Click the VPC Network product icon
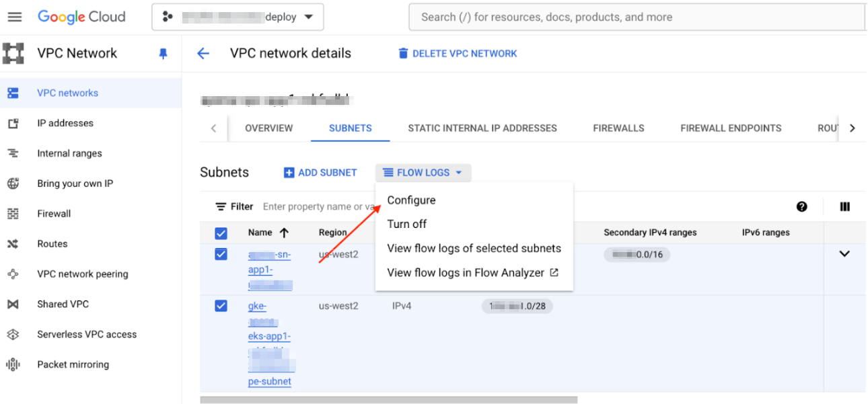Screen dimensions: 868x404 13,53
